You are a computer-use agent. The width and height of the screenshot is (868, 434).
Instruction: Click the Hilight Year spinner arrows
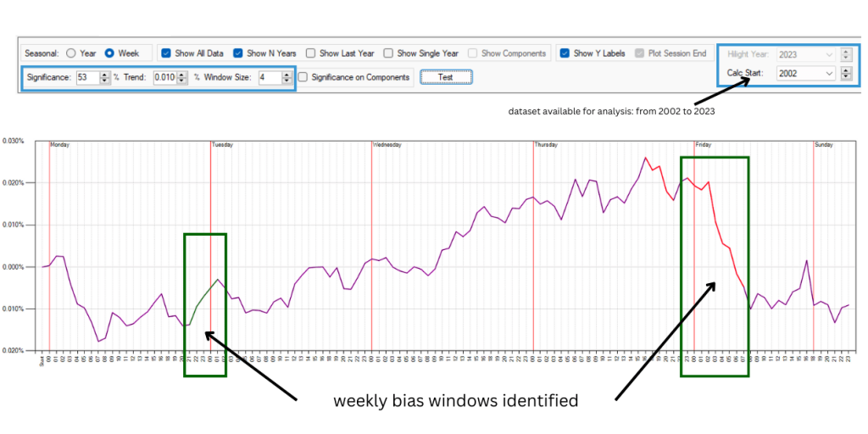pos(846,54)
